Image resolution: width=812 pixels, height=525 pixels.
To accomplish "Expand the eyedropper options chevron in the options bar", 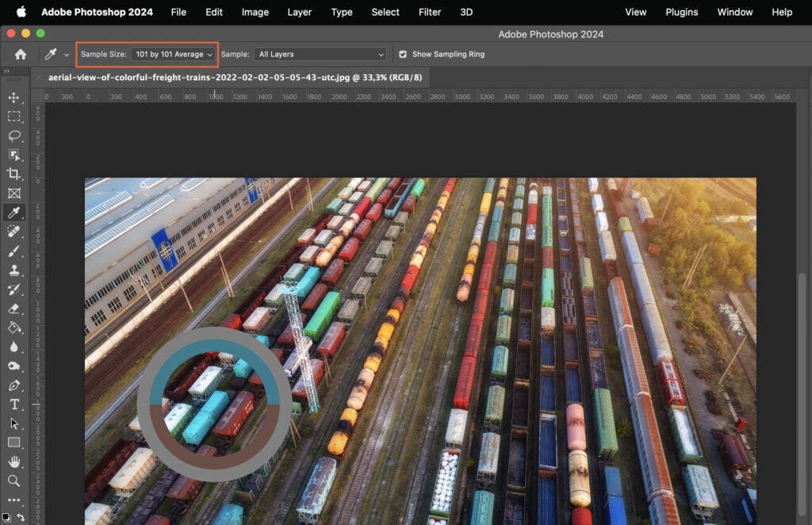I will pyautogui.click(x=67, y=54).
